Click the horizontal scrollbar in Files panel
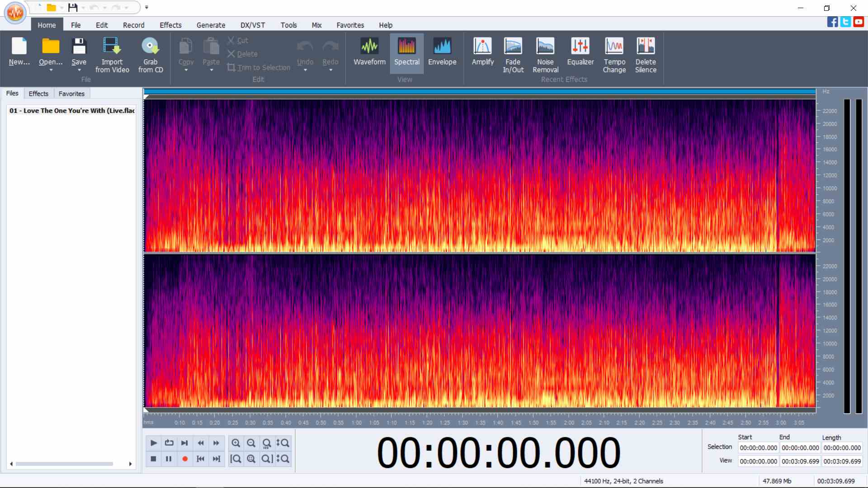868x488 pixels. pos(64,464)
